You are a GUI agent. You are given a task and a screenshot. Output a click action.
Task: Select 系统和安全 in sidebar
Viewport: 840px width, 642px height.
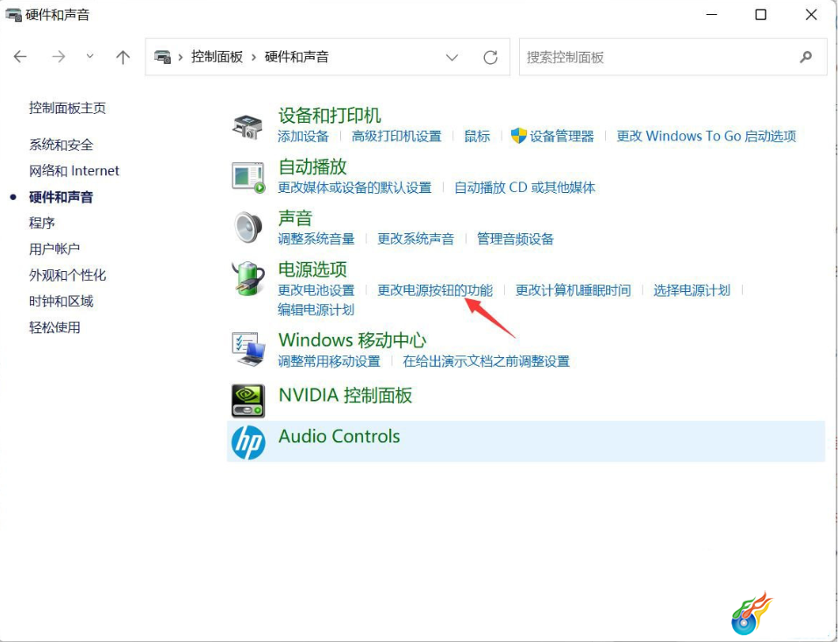click(61, 145)
